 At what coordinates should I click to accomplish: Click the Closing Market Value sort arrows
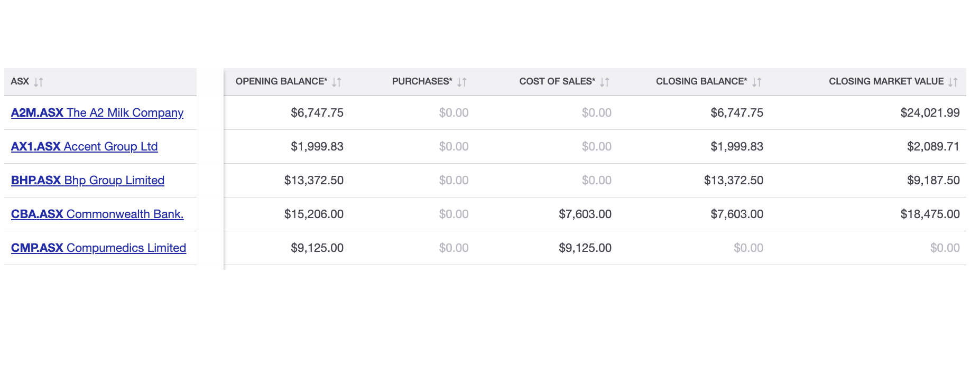coord(953,82)
